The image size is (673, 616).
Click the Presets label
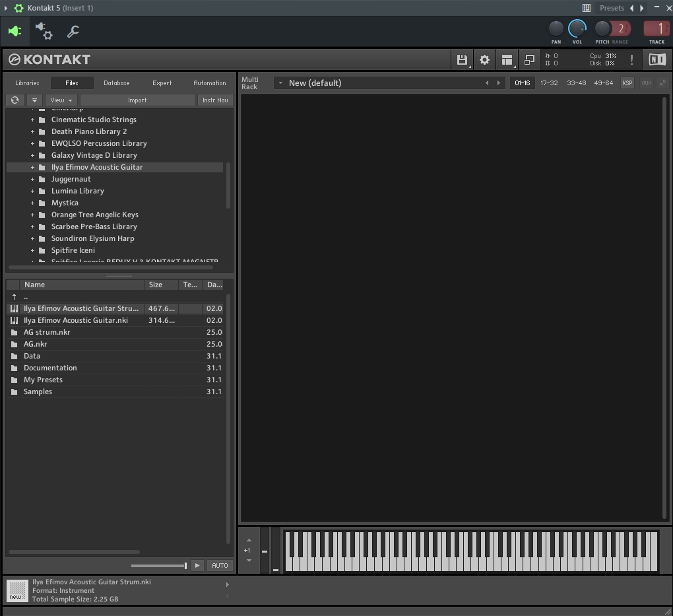click(612, 8)
